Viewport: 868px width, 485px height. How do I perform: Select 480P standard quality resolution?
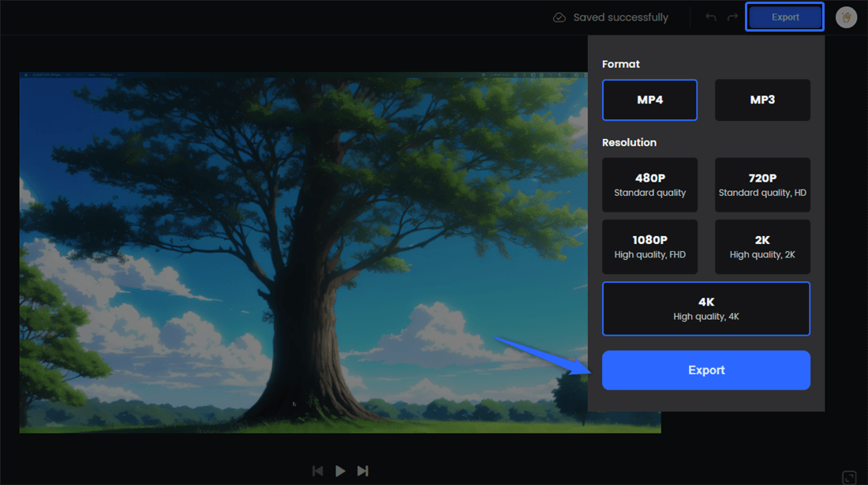649,185
